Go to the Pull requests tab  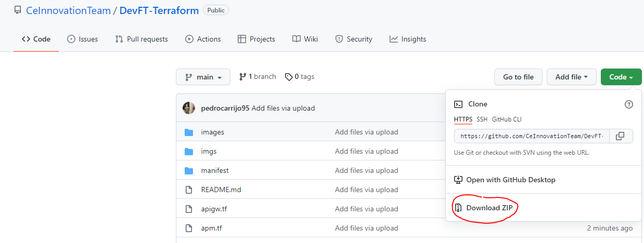coord(141,39)
